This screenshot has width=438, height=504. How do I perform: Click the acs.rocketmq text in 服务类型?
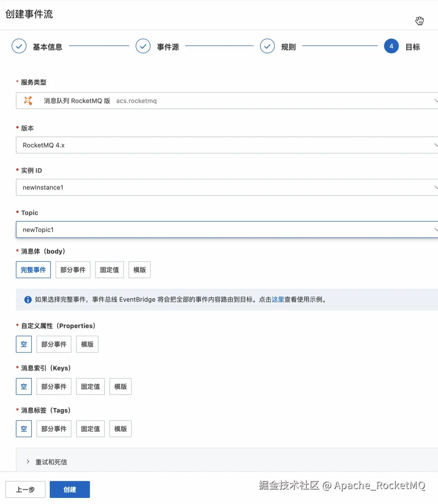click(x=136, y=101)
